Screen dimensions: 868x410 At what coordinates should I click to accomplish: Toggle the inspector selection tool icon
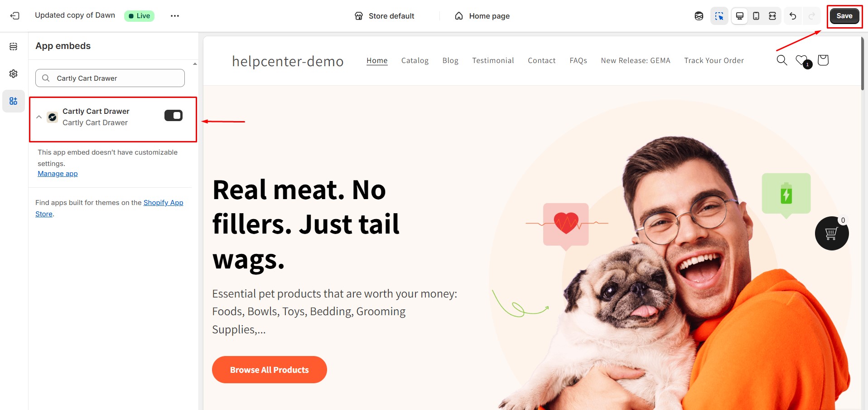coord(719,16)
